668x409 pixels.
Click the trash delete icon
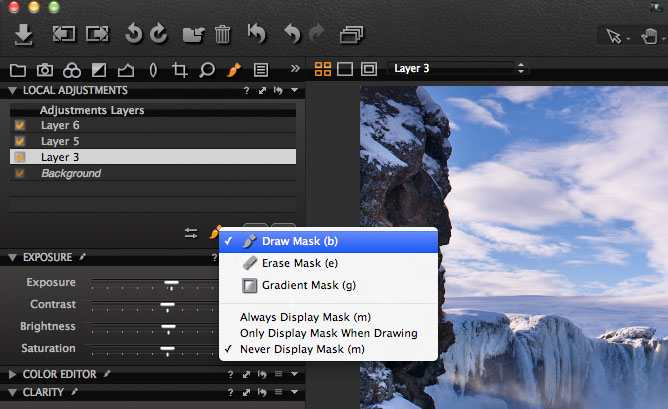(222, 35)
